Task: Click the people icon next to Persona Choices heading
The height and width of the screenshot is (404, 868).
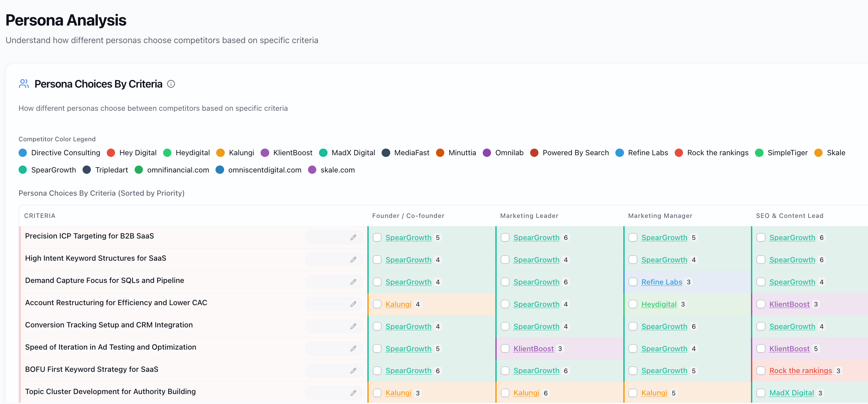Action: pyautogui.click(x=24, y=84)
